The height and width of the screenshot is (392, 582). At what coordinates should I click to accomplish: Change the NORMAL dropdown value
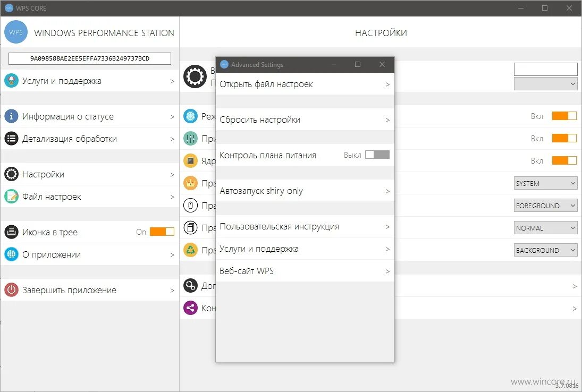pos(545,227)
